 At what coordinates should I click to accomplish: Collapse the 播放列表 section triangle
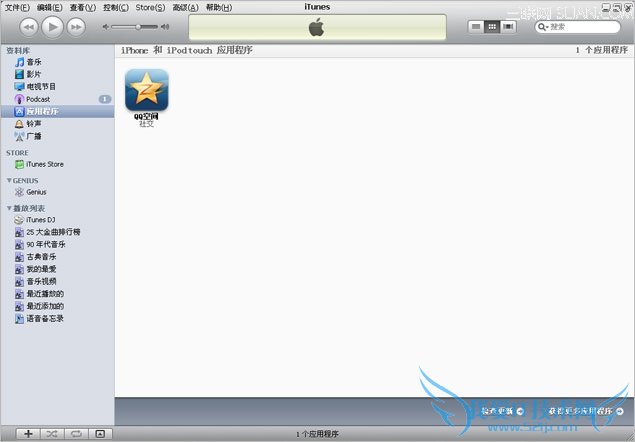pos(9,208)
